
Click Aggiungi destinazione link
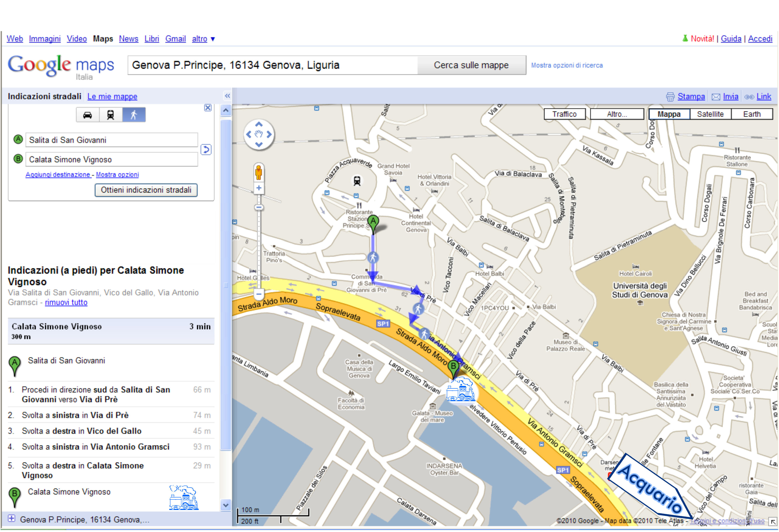[58, 174]
